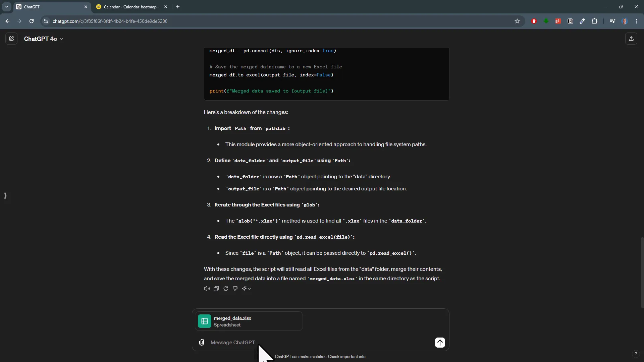Open the Notion browser extension
This screenshot has width=644, height=362.
(x=570, y=21)
